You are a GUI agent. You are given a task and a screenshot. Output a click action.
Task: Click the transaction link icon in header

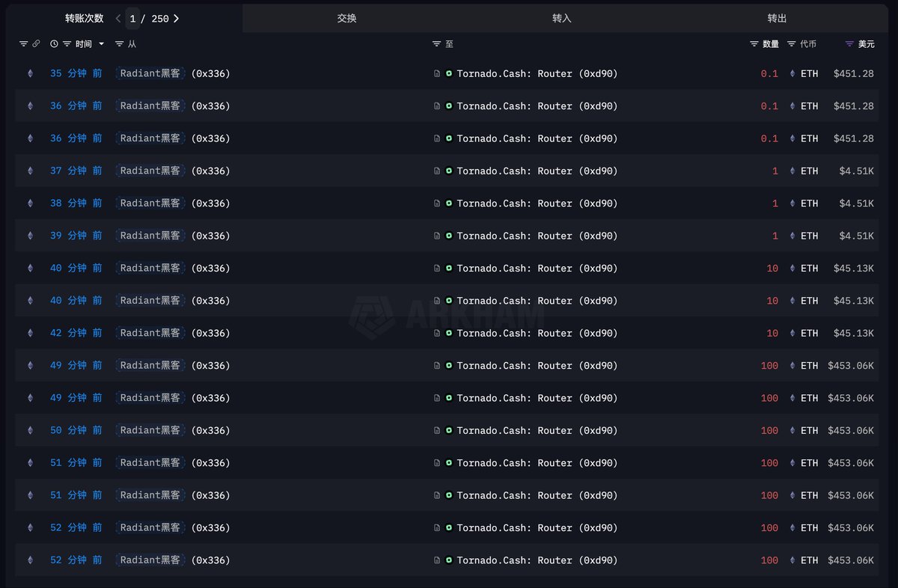[36, 44]
